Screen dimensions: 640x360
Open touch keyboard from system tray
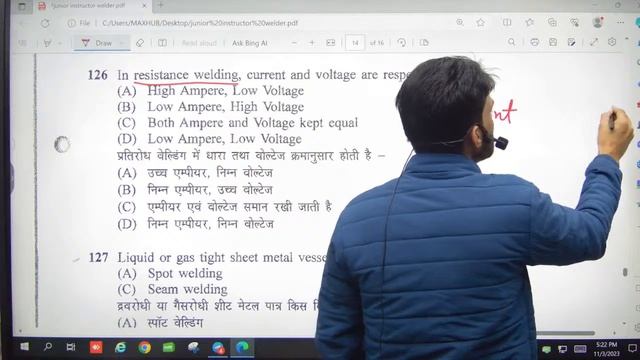point(580,349)
